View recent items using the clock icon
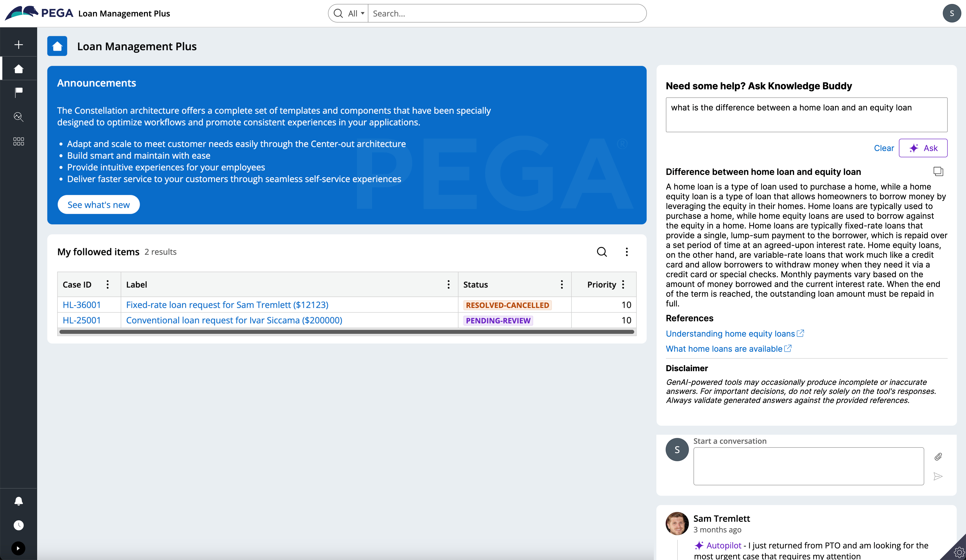Viewport: 966px width, 560px height. click(x=18, y=525)
